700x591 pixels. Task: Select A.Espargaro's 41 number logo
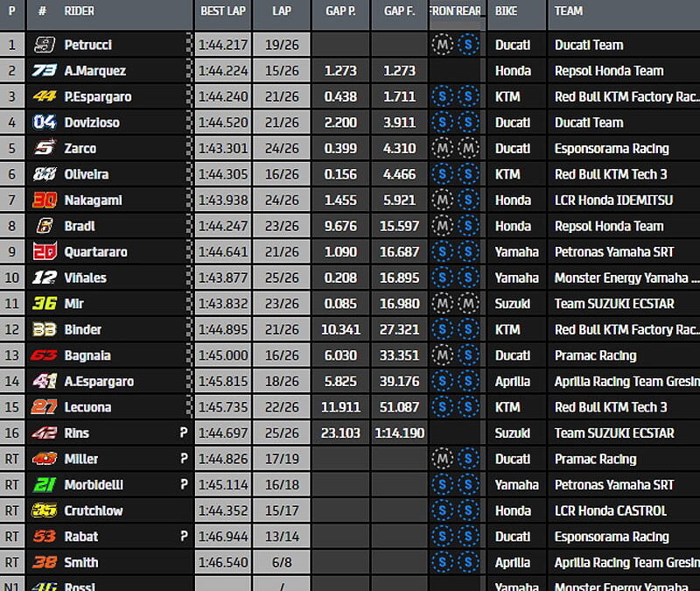45,381
